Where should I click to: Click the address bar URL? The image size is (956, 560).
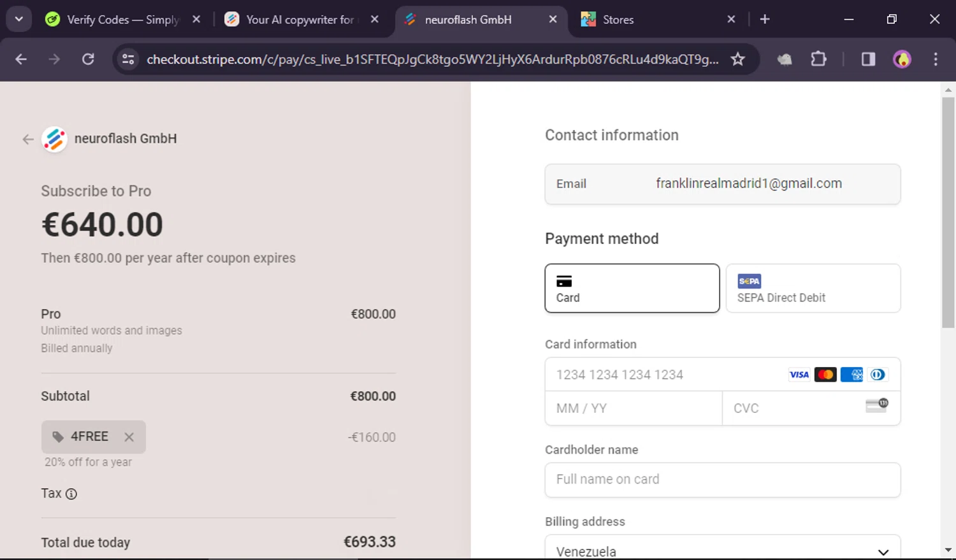tap(433, 59)
